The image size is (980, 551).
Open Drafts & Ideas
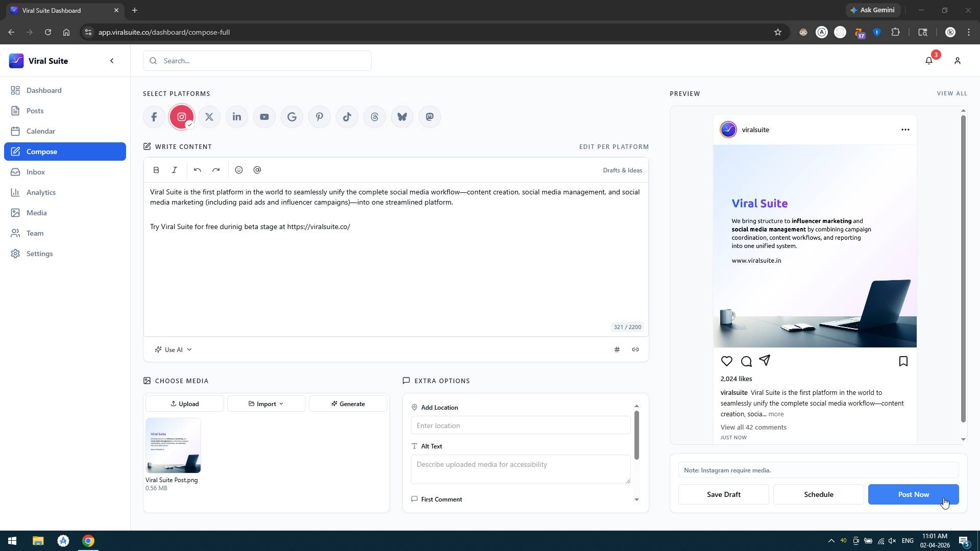coord(622,170)
